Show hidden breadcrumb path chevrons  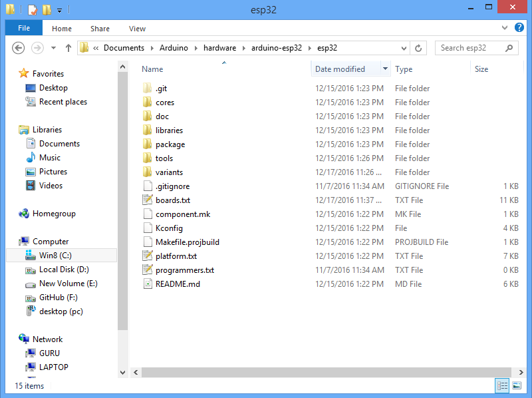click(x=96, y=48)
